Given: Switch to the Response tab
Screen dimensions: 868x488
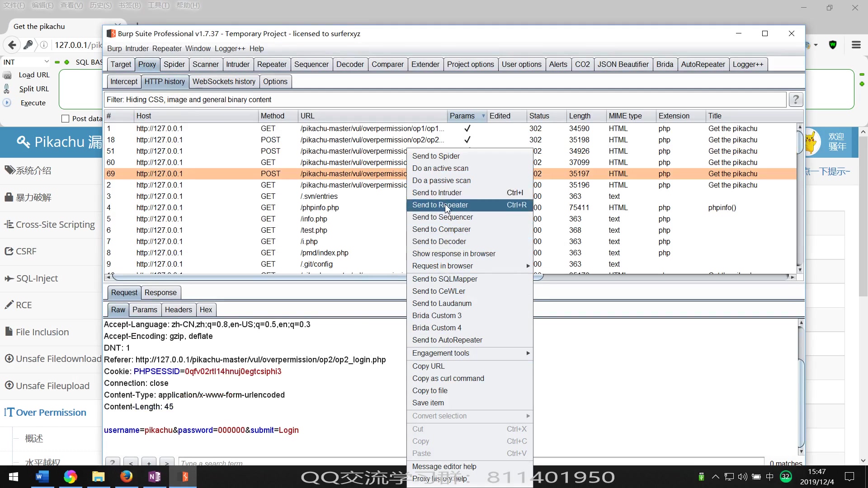Looking at the screenshot, I should (x=160, y=292).
